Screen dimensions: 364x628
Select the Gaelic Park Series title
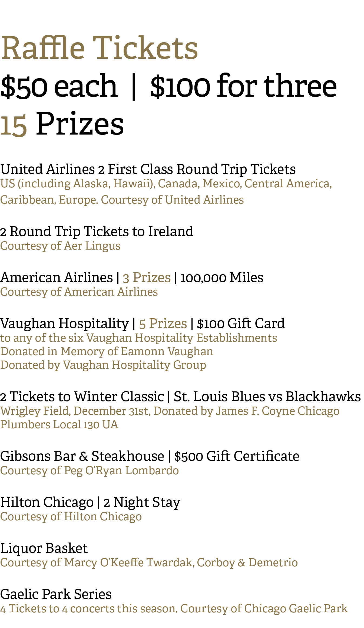tap(56, 594)
